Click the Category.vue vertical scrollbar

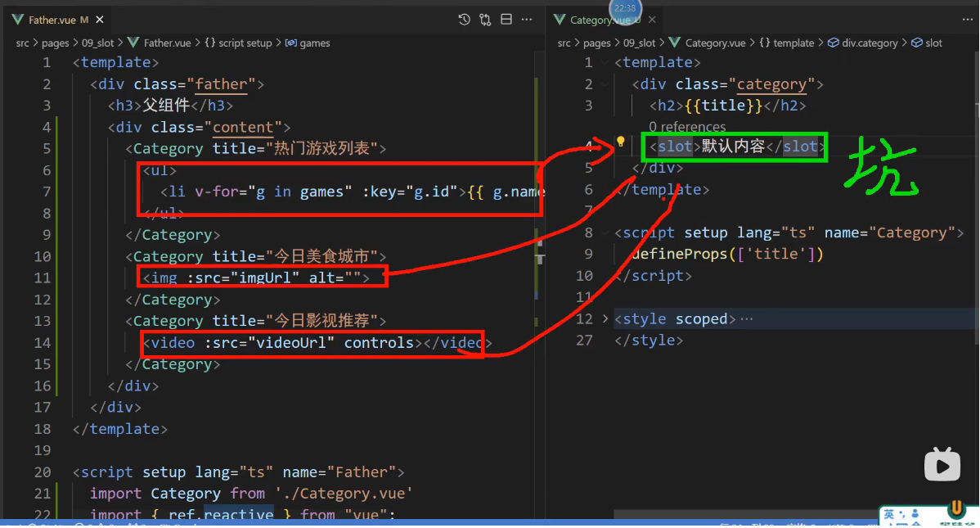coord(976,197)
